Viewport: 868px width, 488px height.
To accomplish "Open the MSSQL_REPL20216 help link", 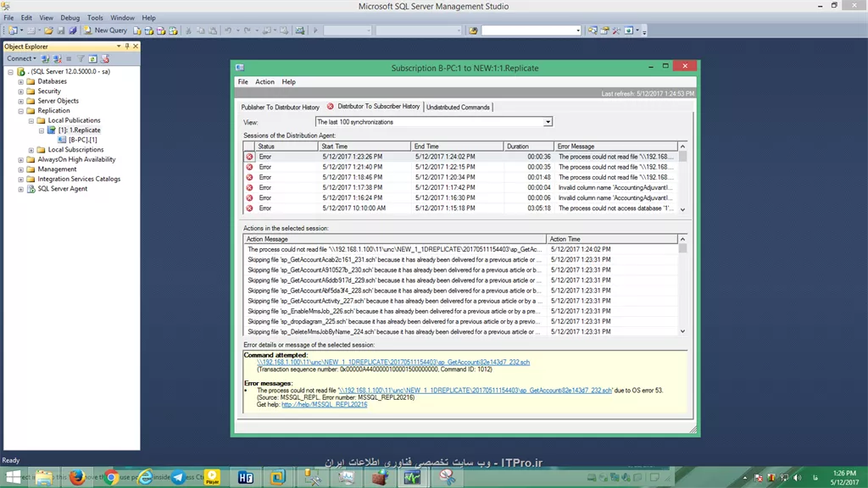I will click(325, 404).
